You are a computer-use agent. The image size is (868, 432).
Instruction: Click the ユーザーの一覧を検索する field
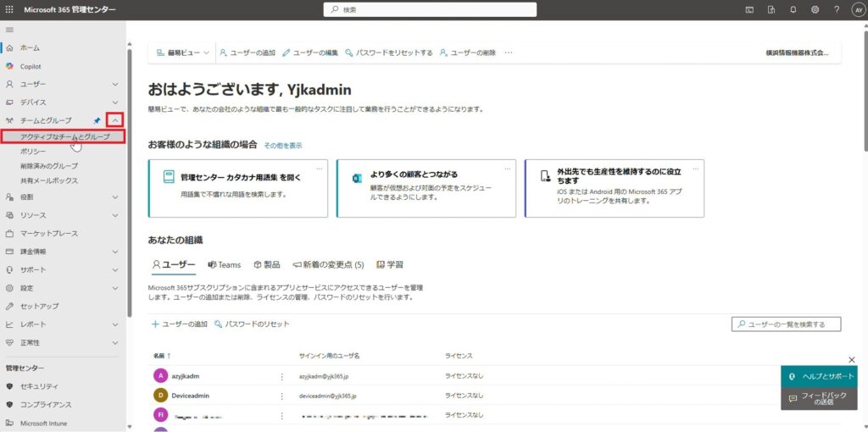point(786,324)
